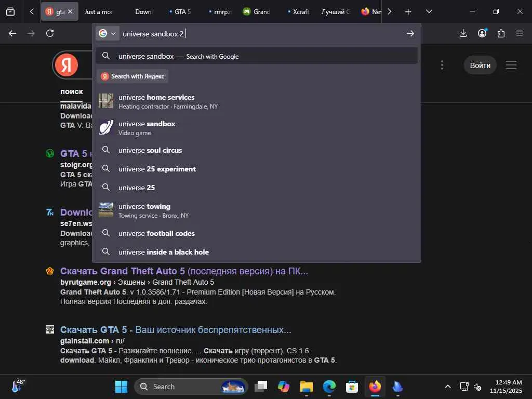Screen dimensions: 532x399
Task: Click in the address bar text field
Action: tap(261, 34)
